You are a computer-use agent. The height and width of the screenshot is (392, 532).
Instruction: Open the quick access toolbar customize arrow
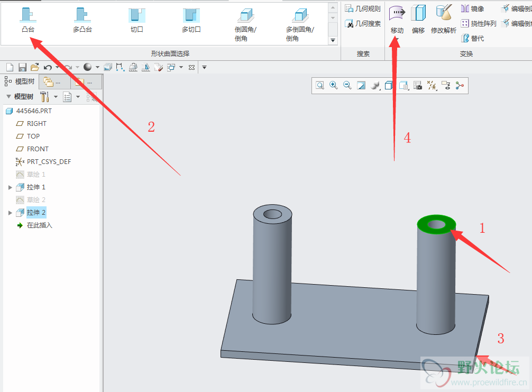[x=204, y=67]
